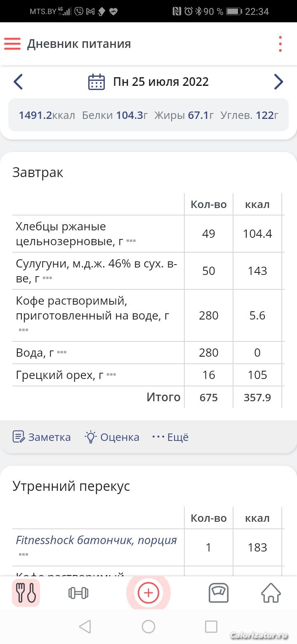Tap the red plus add button

[x=148, y=593]
